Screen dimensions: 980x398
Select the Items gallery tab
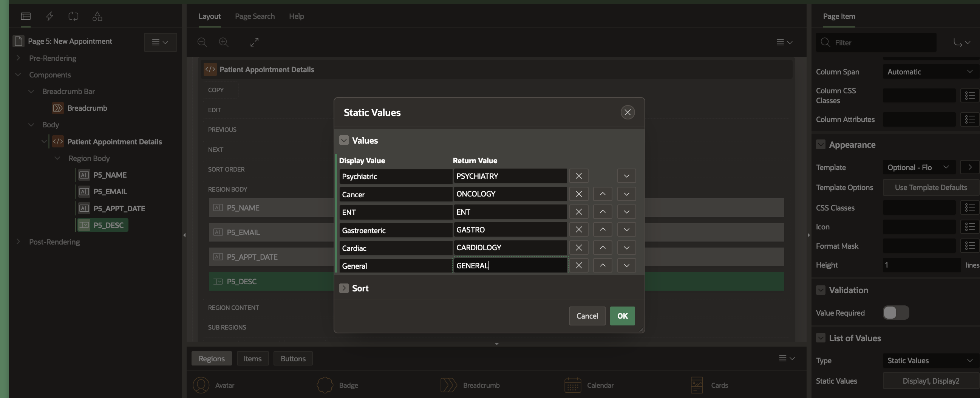[252, 358]
